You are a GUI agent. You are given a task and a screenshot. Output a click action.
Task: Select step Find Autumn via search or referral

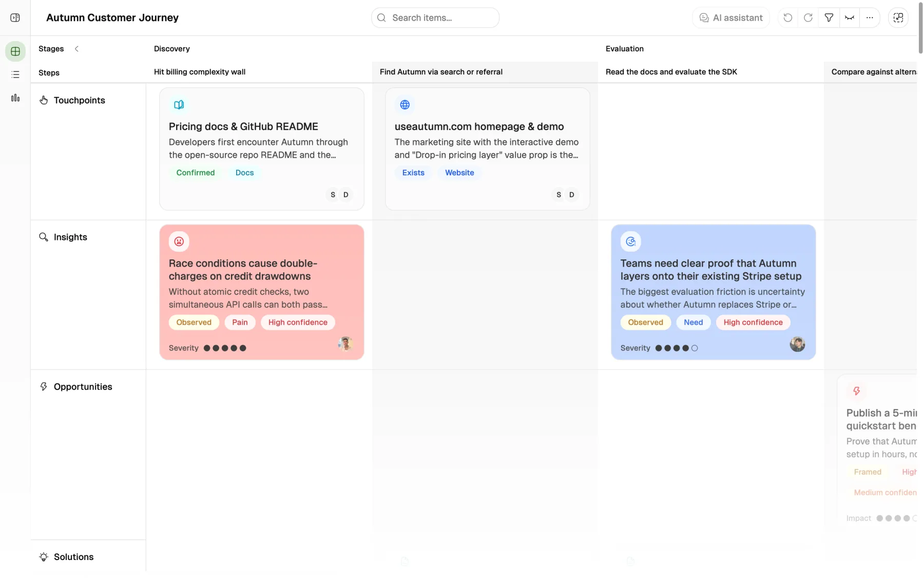click(x=441, y=72)
